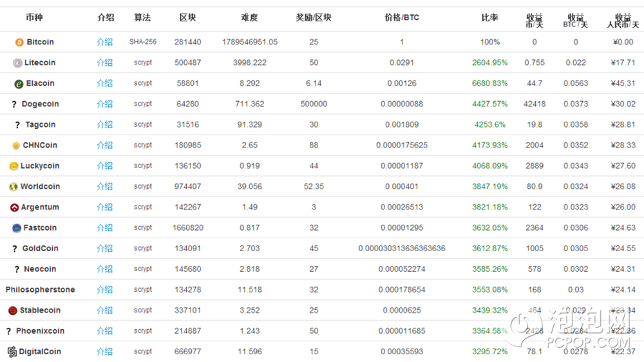Click Elacoin's 6680.83% ratio value
This screenshot has height=362, width=644.
coord(489,83)
